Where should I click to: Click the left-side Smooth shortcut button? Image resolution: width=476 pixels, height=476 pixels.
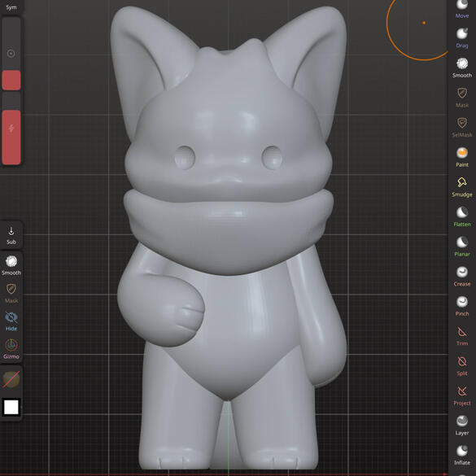tap(11, 265)
